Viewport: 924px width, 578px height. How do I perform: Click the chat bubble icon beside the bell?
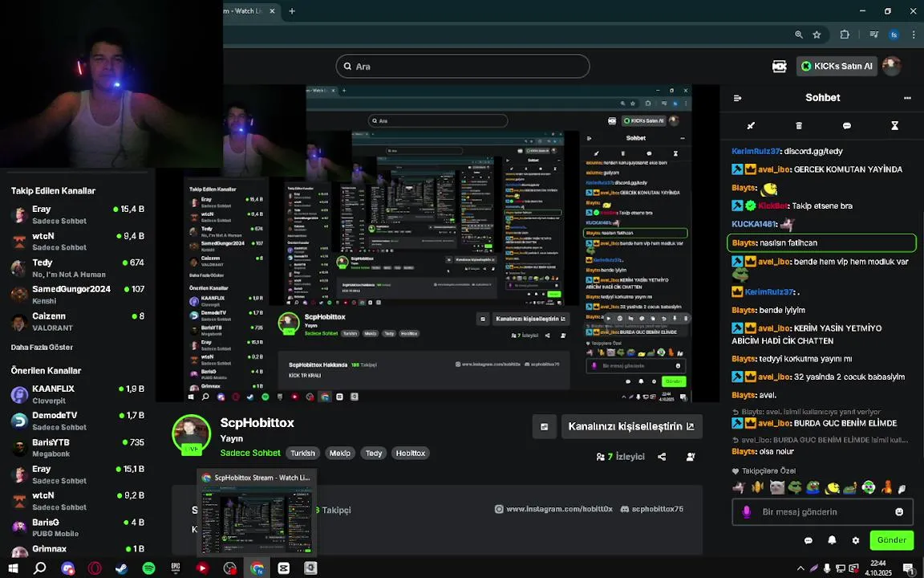click(x=808, y=540)
